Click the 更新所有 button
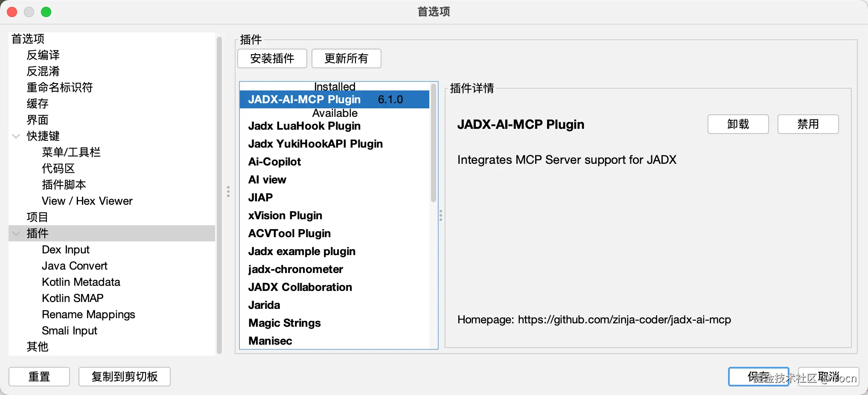 click(x=346, y=58)
